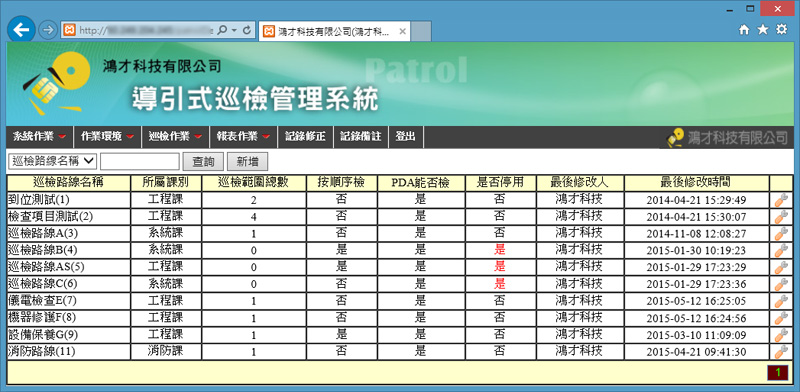The image size is (800, 392).
Task: Open the wrench edit icon for 儀電檢查E(7)
Action: click(x=781, y=301)
